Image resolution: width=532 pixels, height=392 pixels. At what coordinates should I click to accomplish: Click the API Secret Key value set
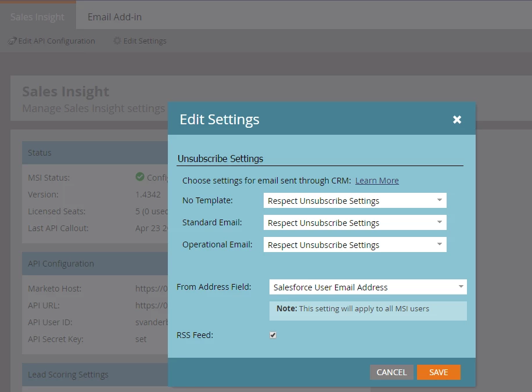(141, 339)
